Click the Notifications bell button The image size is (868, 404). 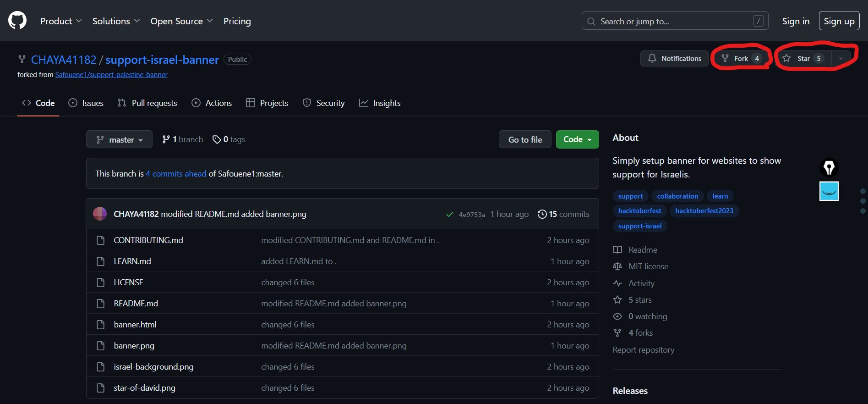point(674,59)
